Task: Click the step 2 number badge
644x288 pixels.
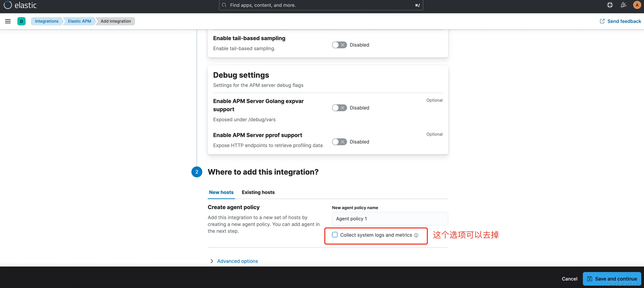Action: (197, 172)
